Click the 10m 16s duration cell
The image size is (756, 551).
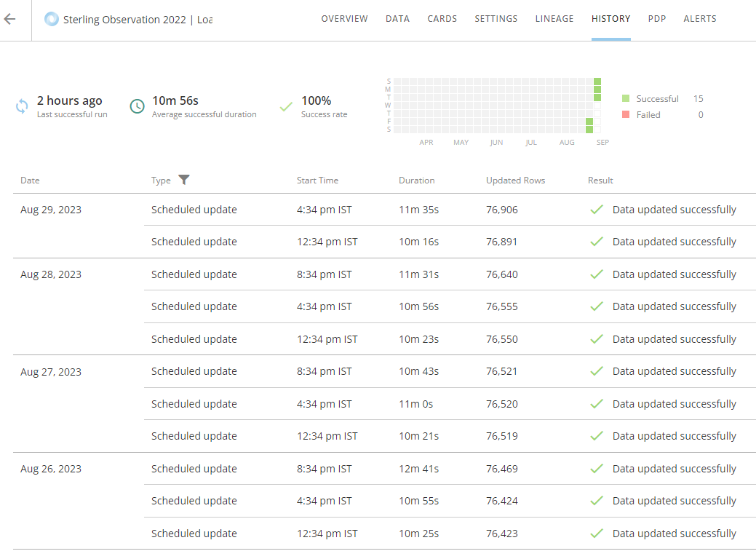tap(418, 241)
